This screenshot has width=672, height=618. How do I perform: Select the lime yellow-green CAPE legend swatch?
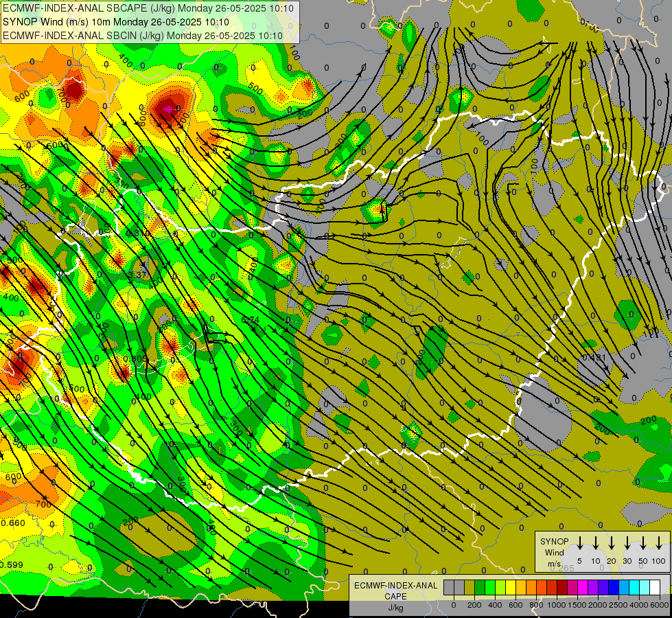pos(500,587)
